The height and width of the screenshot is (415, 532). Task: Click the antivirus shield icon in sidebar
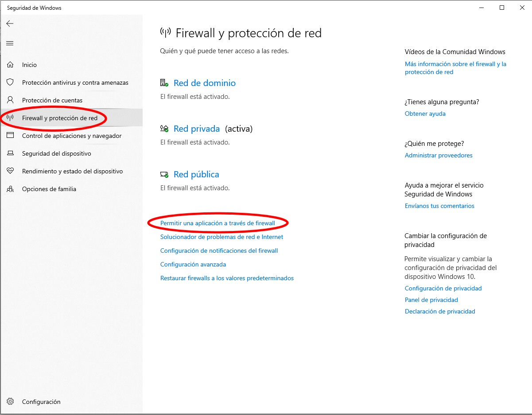(x=10, y=82)
